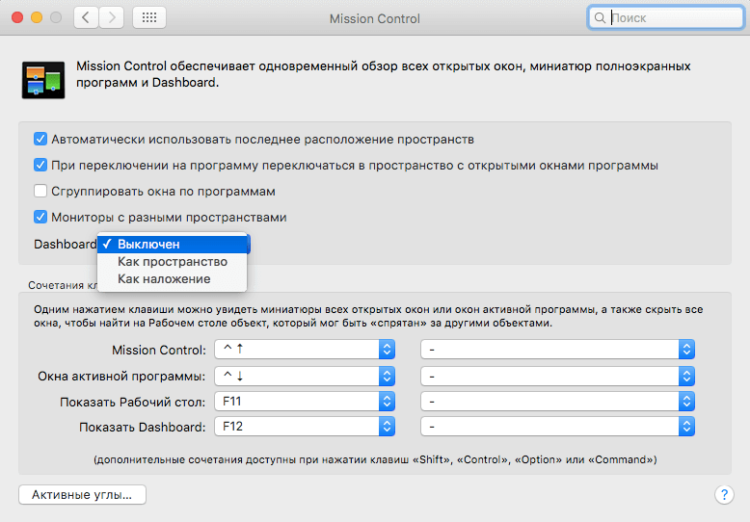Enable Сгруппировать окна по программам checkbox
This screenshot has height=522, width=750.
coord(40,191)
